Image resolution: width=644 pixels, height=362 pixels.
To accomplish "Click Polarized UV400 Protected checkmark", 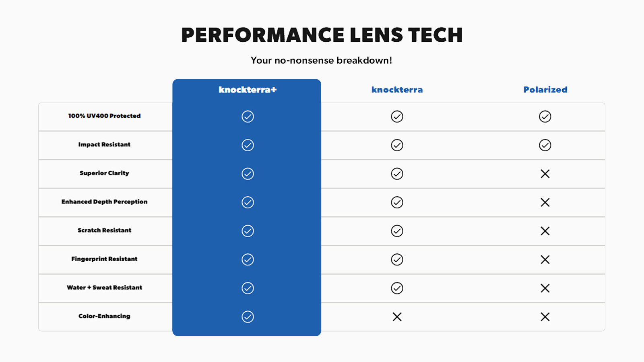I will (x=545, y=117).
